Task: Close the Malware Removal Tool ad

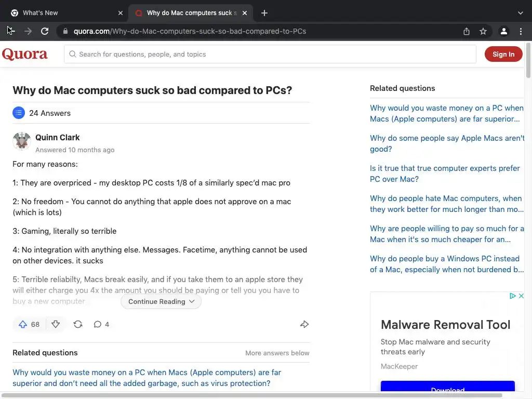Action: click(521, 296)
